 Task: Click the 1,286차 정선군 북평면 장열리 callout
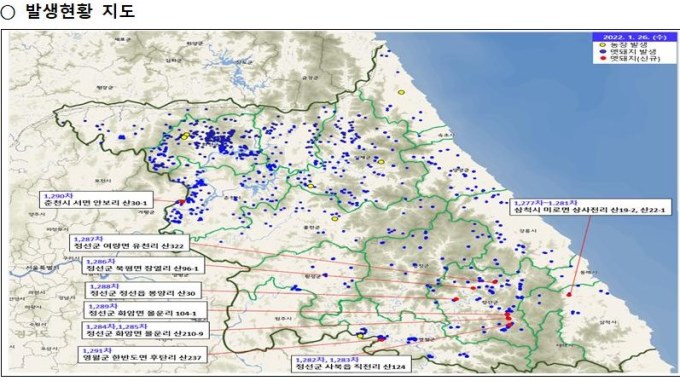click(144, 265)
